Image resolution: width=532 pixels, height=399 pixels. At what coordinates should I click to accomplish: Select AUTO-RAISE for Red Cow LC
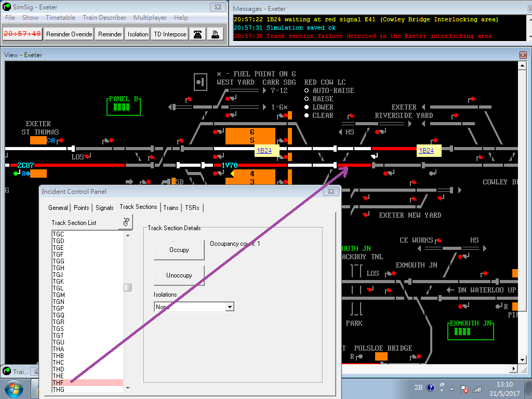(307, 90)
